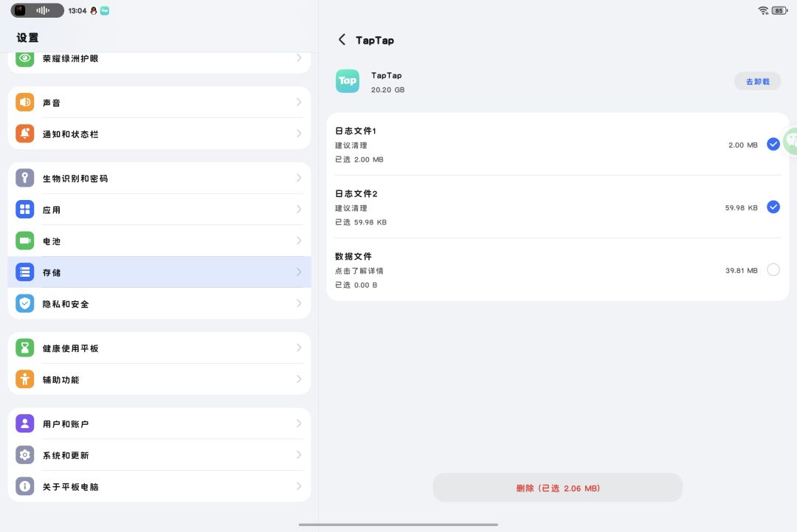Open 系统和更新 via its chevron
The width and height of the screenshot is (797, 532).
(299, 455)
